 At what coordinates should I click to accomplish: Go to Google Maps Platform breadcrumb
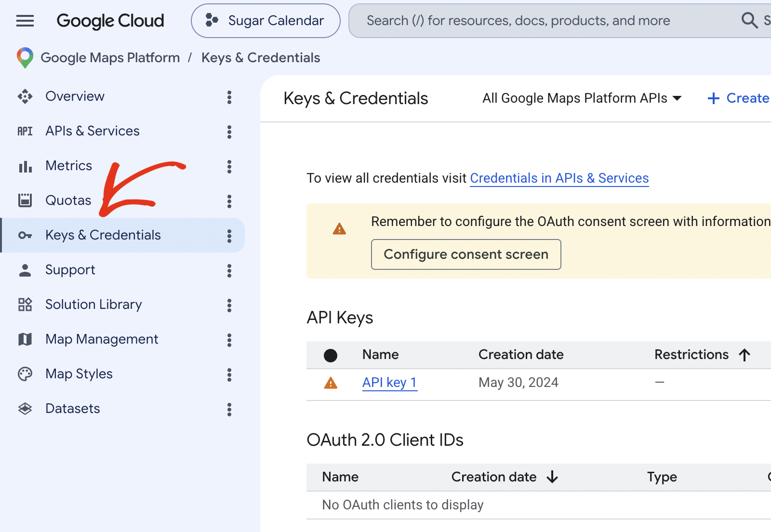[110, 58]
